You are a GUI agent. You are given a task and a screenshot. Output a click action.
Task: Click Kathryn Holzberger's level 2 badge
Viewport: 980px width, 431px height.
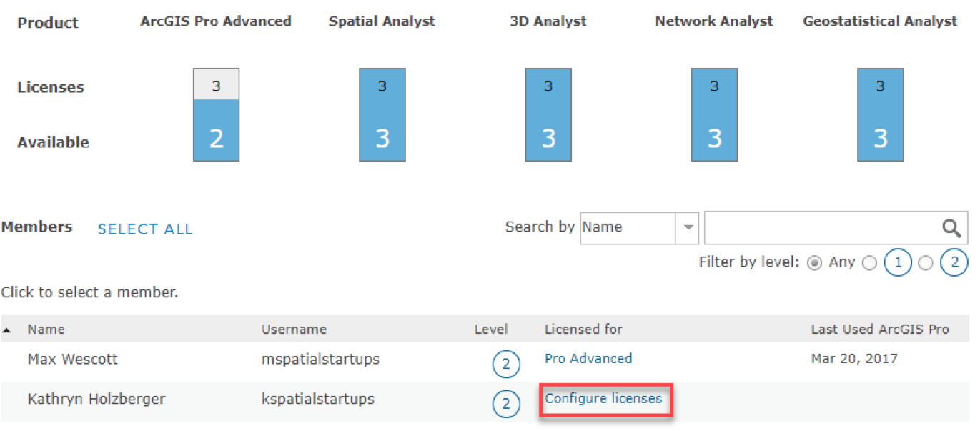pos(505,405)
